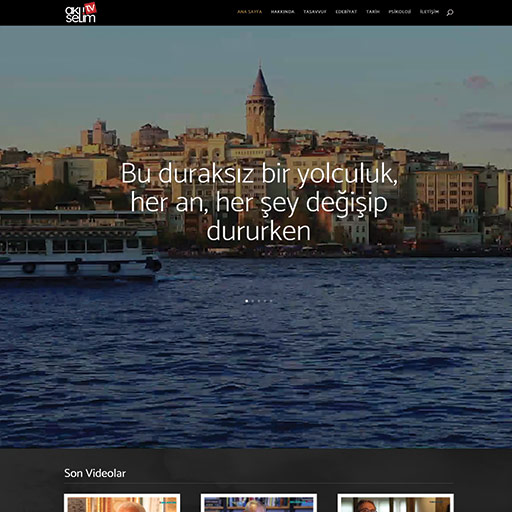The height and width of the screenshot is (512, 512).
Task: Open the middle video thumbnail under Son Videolar
Action: [x=259, y=503]
